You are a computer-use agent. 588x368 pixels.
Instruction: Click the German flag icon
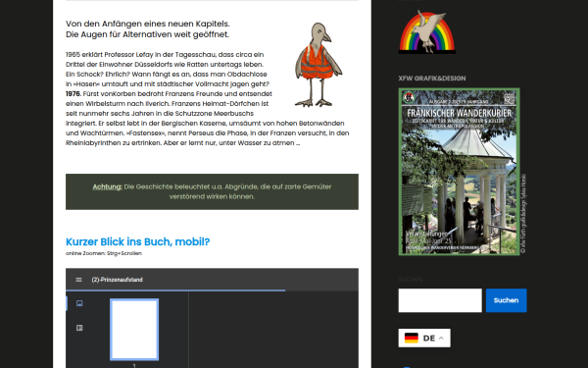(x=412, y=338)
